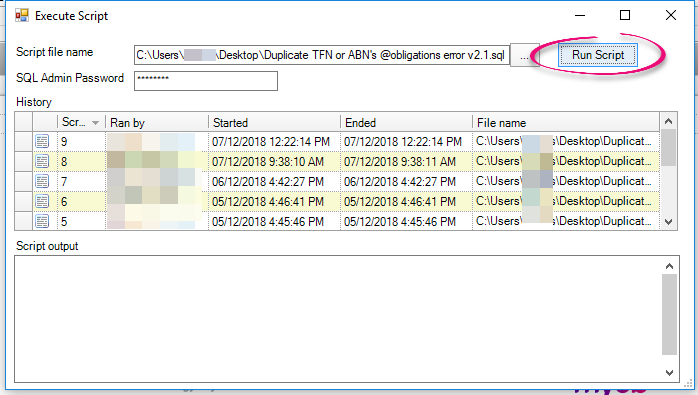
Task: Click the script icon for row 9
Action: point(42,142)
